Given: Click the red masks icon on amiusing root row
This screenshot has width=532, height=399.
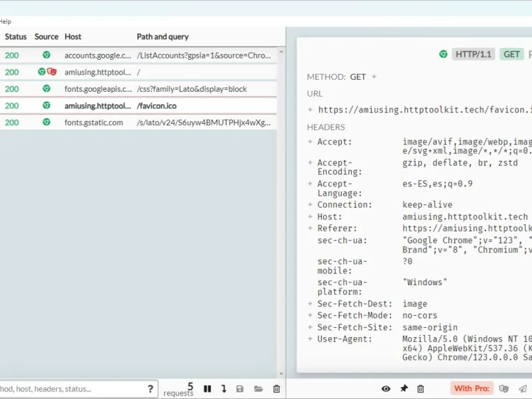Looking at the screenshot, I should [52, 72].
